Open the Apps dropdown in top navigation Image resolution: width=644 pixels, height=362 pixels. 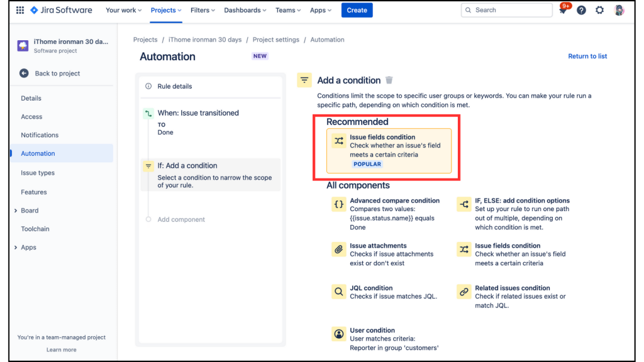click(320, 10)
